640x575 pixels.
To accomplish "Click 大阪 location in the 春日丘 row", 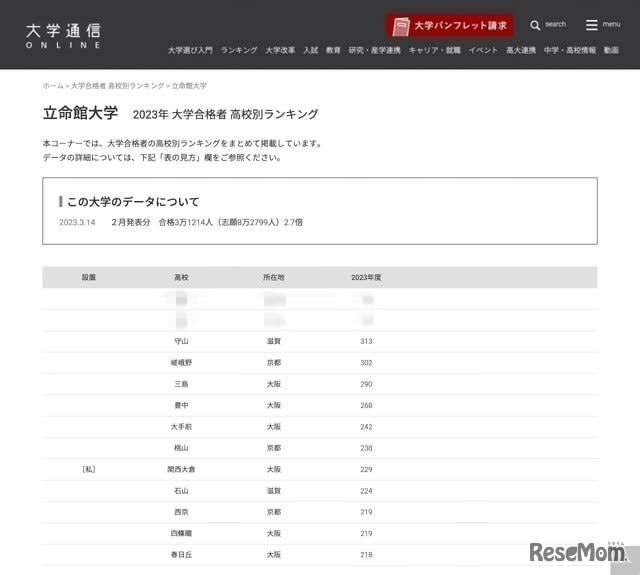I will 273,555.
